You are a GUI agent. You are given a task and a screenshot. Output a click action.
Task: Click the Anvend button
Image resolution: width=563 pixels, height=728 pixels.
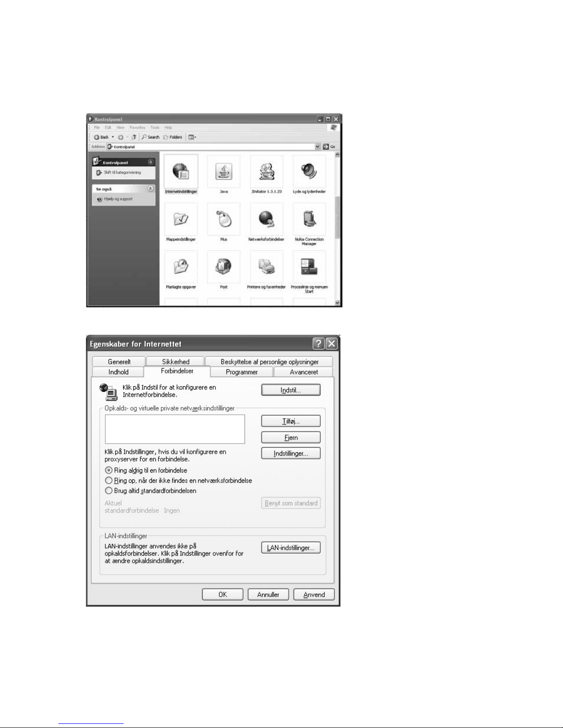point(314,594)
